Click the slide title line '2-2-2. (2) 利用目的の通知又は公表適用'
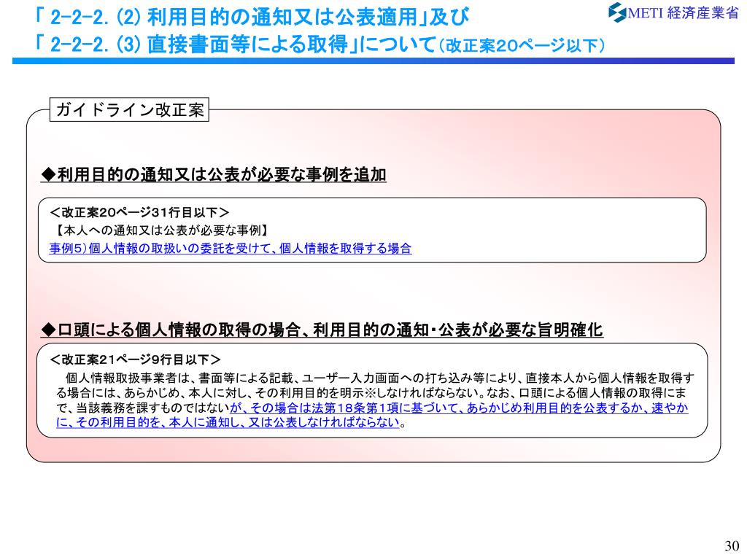 point(252,17)
